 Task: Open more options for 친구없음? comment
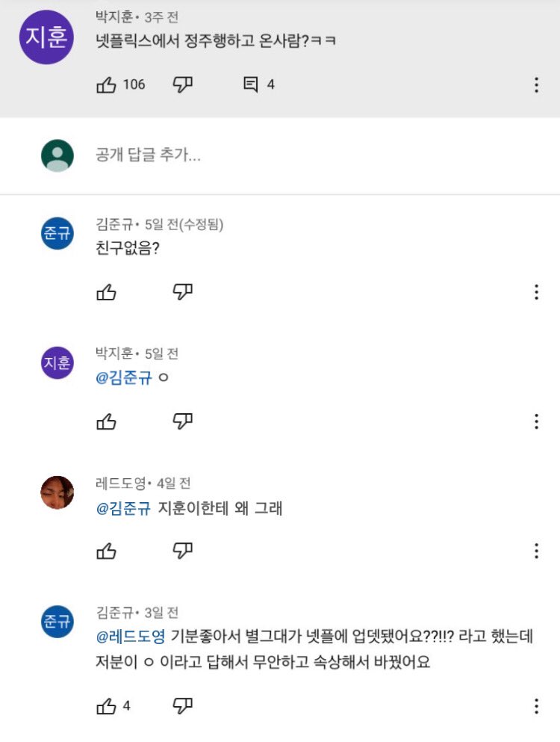click(536, 292)
